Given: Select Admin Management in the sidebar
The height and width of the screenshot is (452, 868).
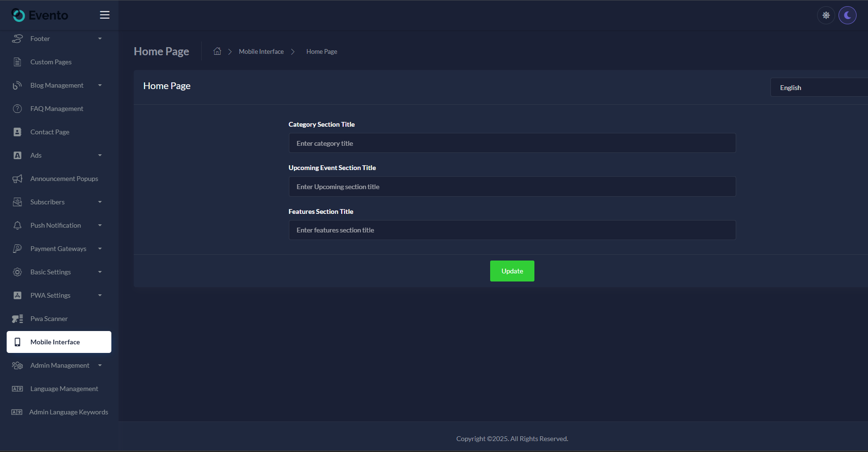Looking at the screenshot, I should point(59,365).
